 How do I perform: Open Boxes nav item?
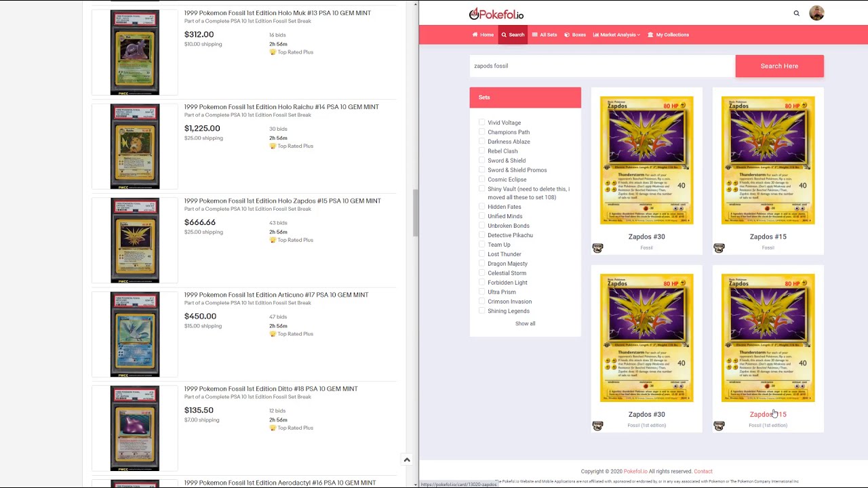click(575, 35)
